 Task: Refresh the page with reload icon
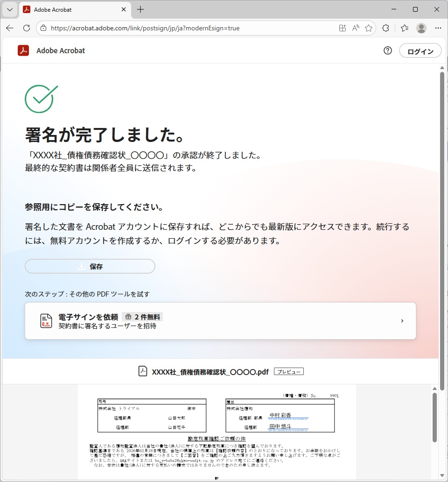click(x=27, y=28)
